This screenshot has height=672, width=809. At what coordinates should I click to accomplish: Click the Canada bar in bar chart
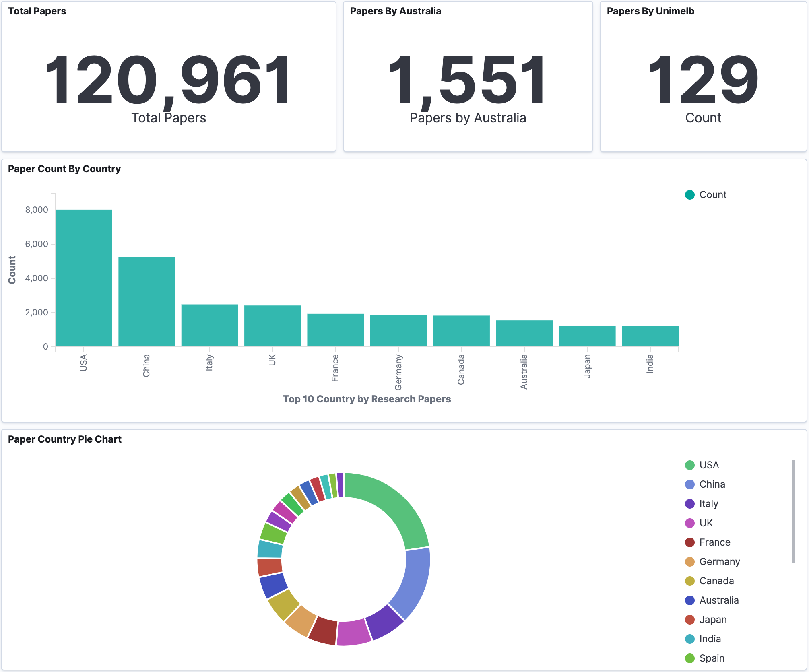click(x=461, y=331)
